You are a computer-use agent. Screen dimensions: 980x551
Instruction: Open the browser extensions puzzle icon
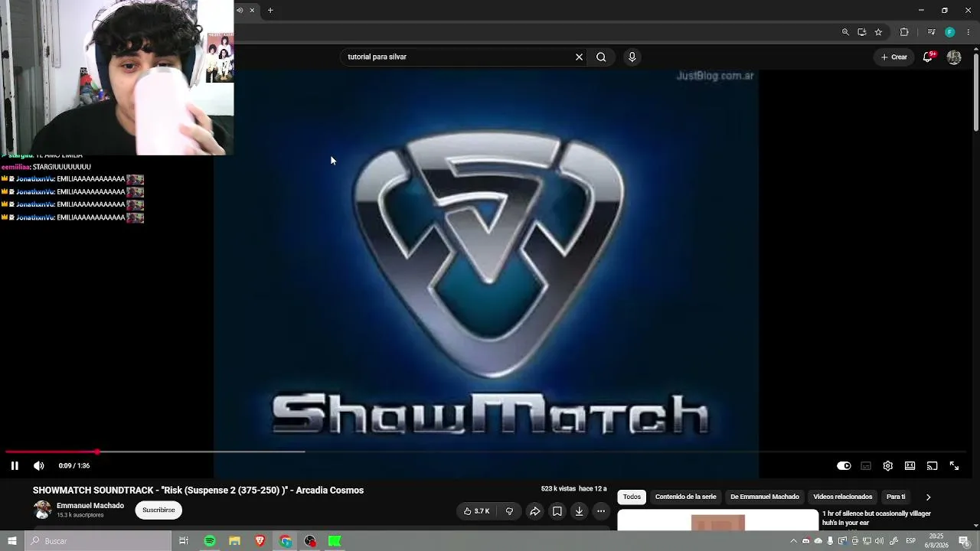904,32
